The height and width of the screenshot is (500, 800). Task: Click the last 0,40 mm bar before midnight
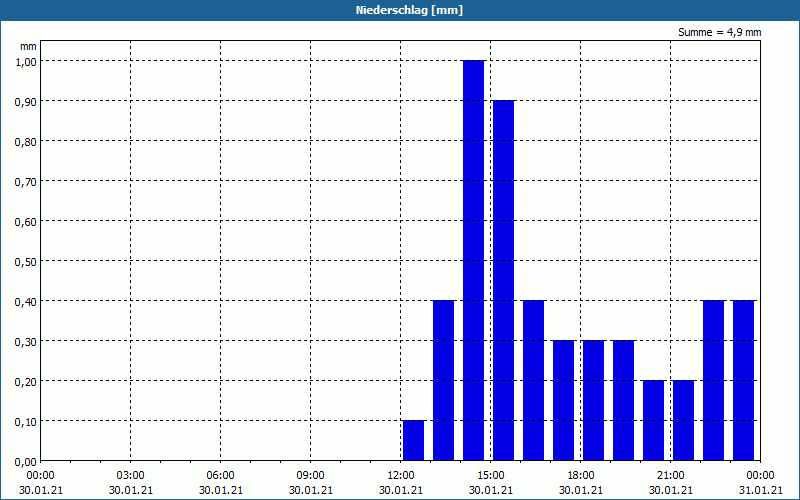click(x=743, y=381)
